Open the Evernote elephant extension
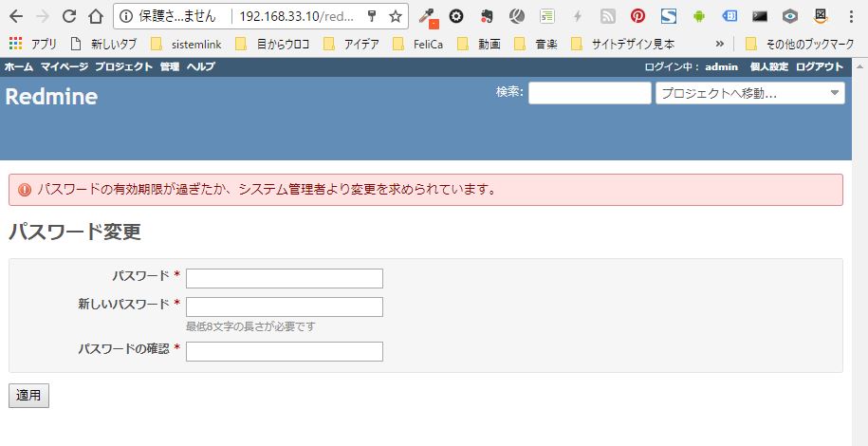The width and height of the screenshot is (868, 446). click(487, 16)
